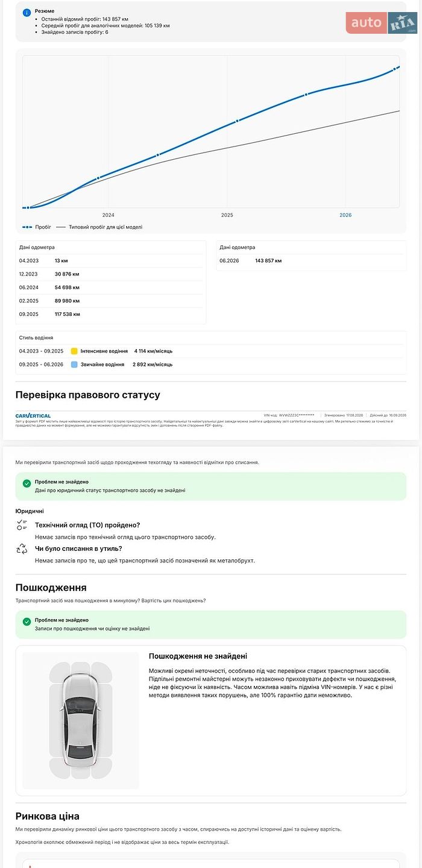Click the checklist icon next to Технічний огляд
422x868 pixels.
pyautogui.click(x=22, y=525)
